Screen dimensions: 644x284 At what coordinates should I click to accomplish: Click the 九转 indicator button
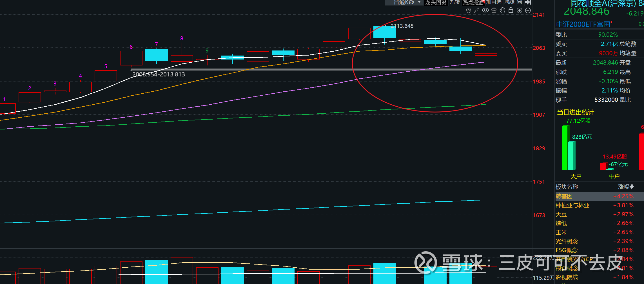455,2
